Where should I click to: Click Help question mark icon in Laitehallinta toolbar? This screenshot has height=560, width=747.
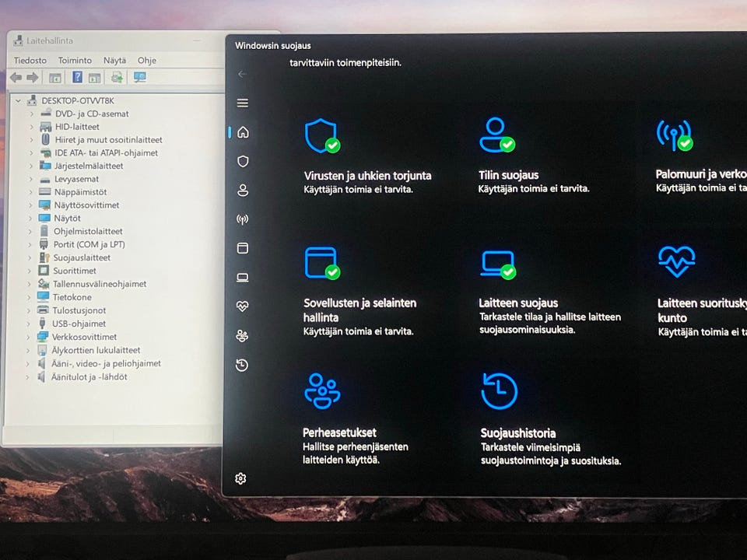click(x=77, y=77)
